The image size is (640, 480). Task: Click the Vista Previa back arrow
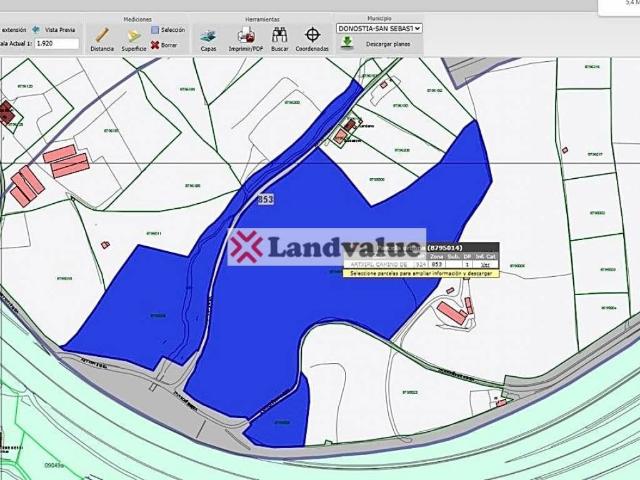(36, 29)
